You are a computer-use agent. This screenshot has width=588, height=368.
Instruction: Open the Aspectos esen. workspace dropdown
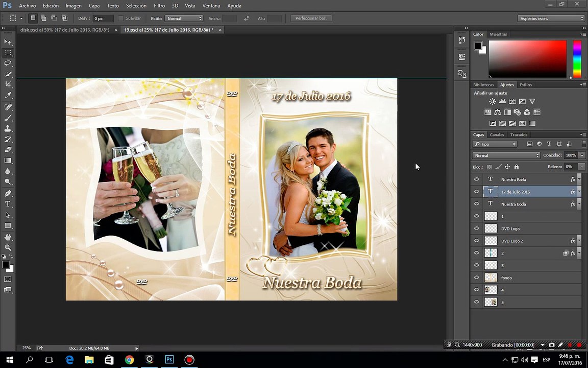click(551, 18)
